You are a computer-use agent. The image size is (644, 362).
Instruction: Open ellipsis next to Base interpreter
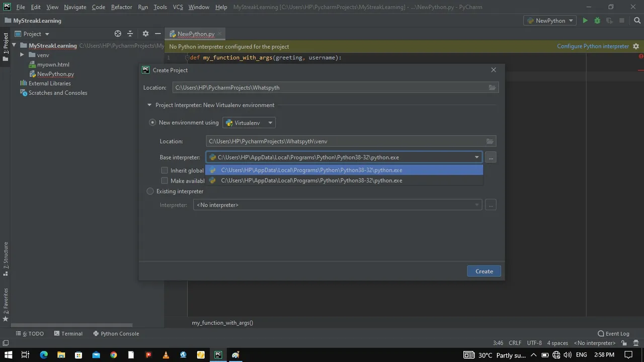tap(491, 157)
